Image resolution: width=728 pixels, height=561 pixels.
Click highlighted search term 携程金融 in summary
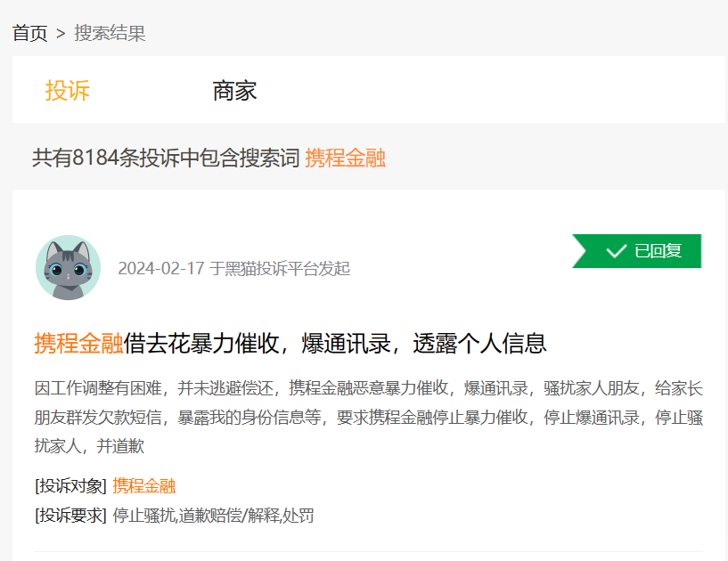coord(346,158)
